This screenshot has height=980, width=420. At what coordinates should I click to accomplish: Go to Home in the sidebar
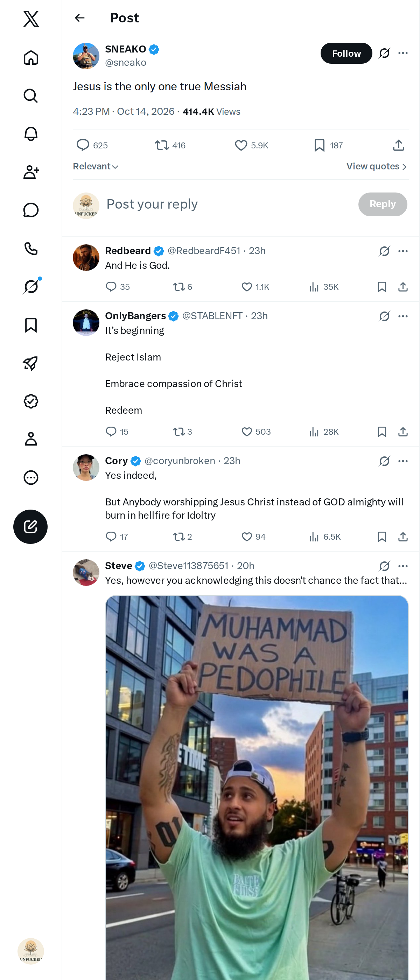pos(31,58)
